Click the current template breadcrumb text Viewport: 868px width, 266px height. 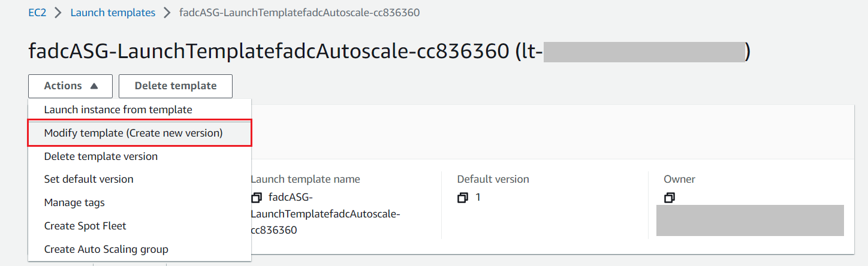(299, 13)
